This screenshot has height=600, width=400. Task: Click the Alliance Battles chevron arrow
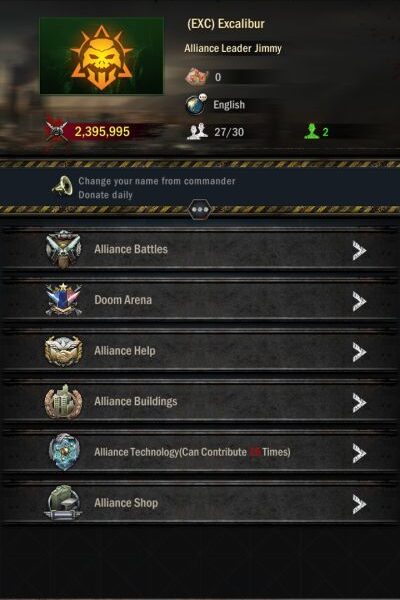pyautogui.click(x=359, y=251)
